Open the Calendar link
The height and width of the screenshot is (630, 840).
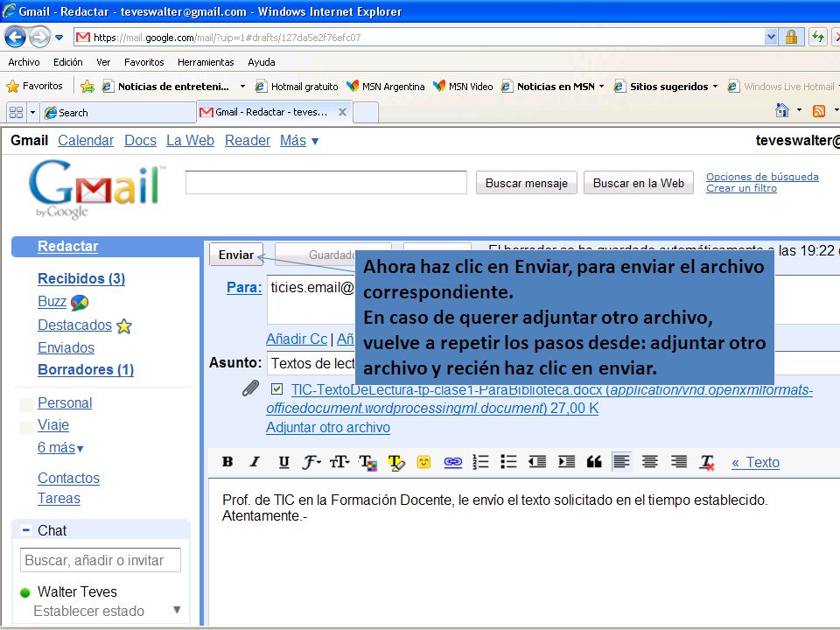coord(86,140)
